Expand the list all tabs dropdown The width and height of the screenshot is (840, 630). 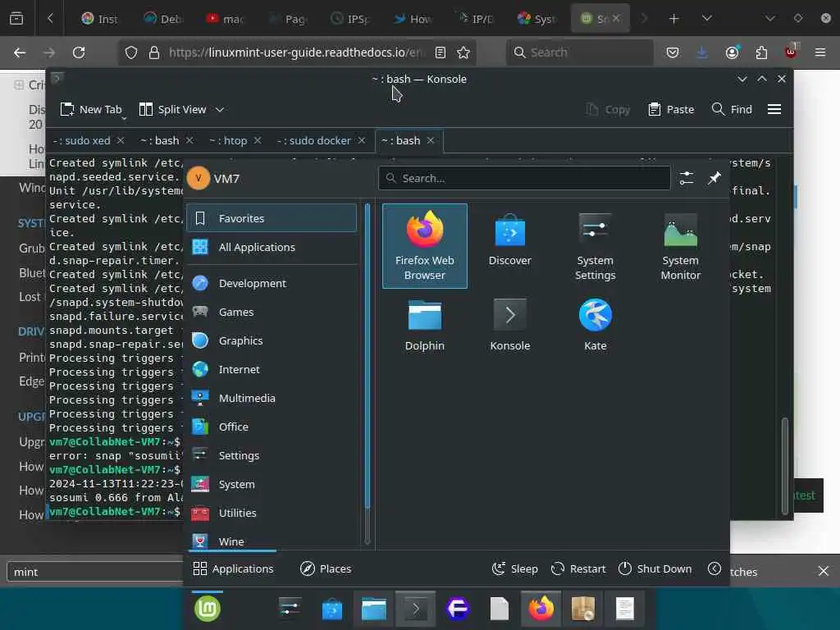pos(706,19)
